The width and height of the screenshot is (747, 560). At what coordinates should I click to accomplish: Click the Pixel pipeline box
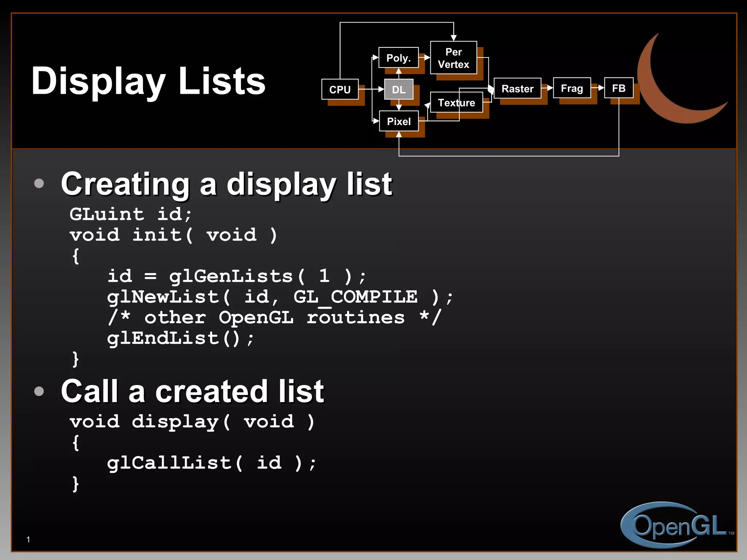point(399,121)
